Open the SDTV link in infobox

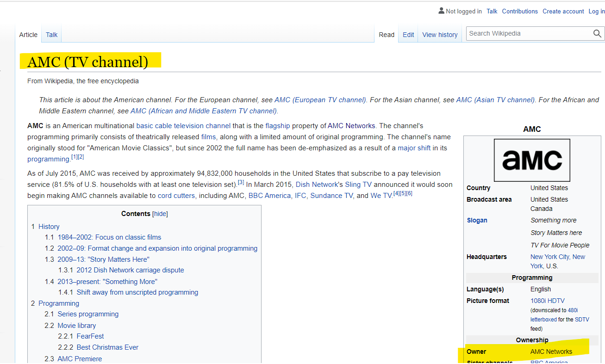point(582,320)
